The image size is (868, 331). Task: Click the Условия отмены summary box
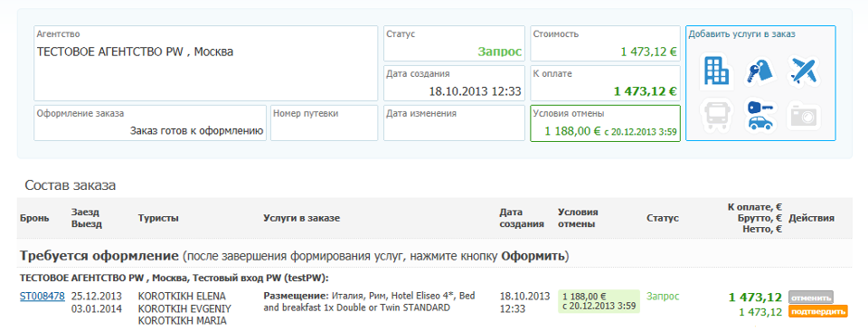point(605,123)
